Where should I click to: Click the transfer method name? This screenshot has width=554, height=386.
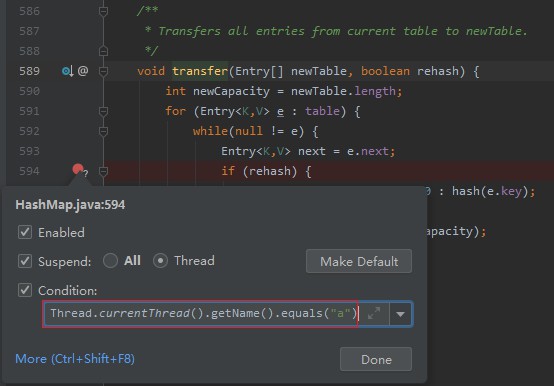pos(200,71)
